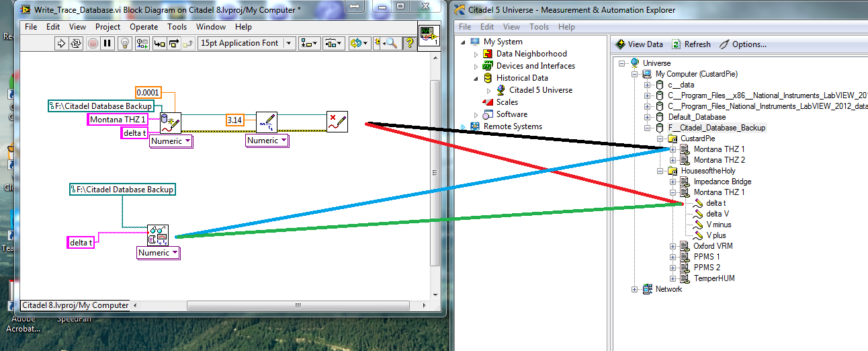This screenshot has width=868, height=351.
Task: Click LabVIEW block diagram vertical scrollbar
Action: point(435,173)
